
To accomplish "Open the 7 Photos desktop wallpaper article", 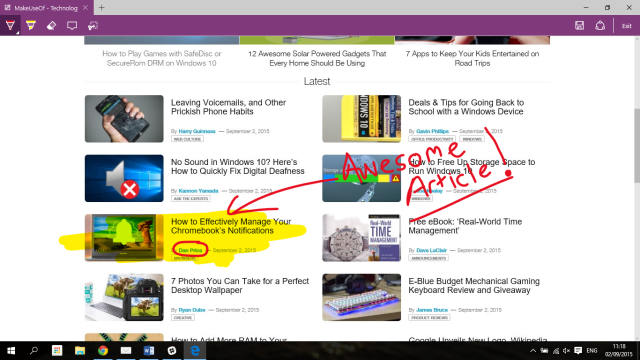I will [240, 285].
